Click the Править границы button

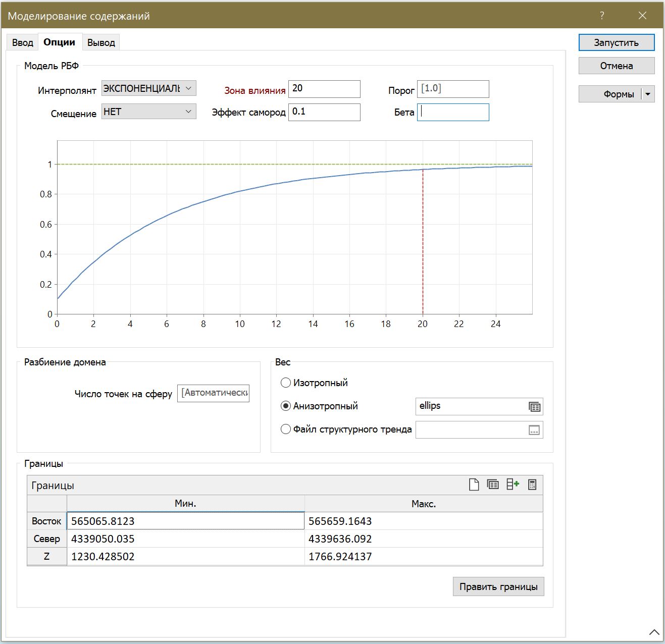[x=498, y=586]
